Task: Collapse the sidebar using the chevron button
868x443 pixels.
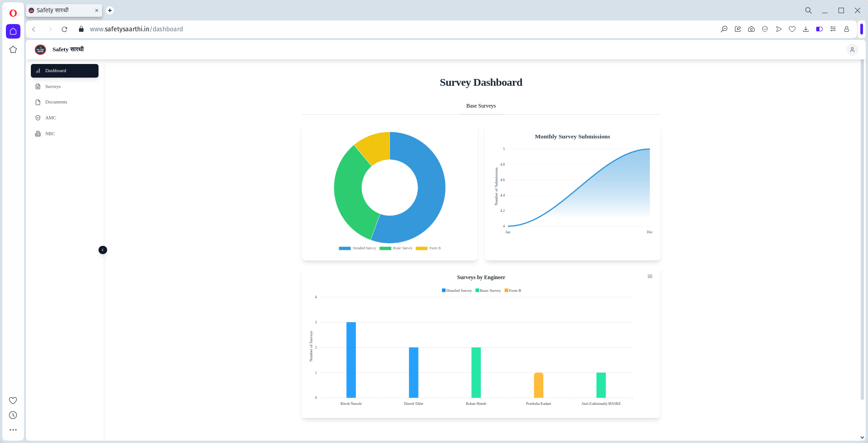Action: click(x=103, y=250)
